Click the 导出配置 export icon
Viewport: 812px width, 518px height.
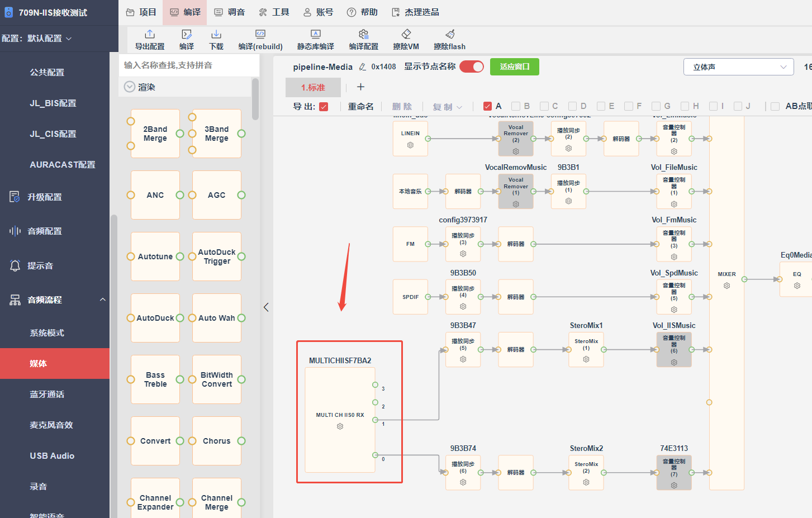[150, 34]
